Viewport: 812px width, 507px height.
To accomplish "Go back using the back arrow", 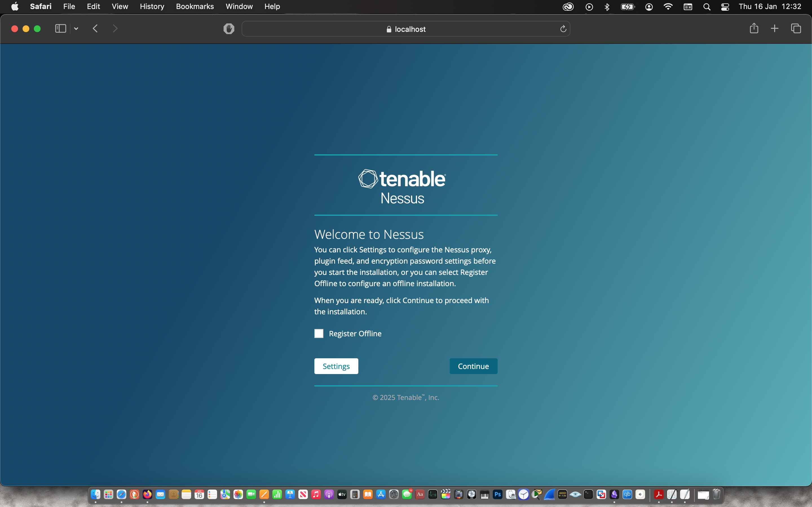I will (x=95, y=29).
